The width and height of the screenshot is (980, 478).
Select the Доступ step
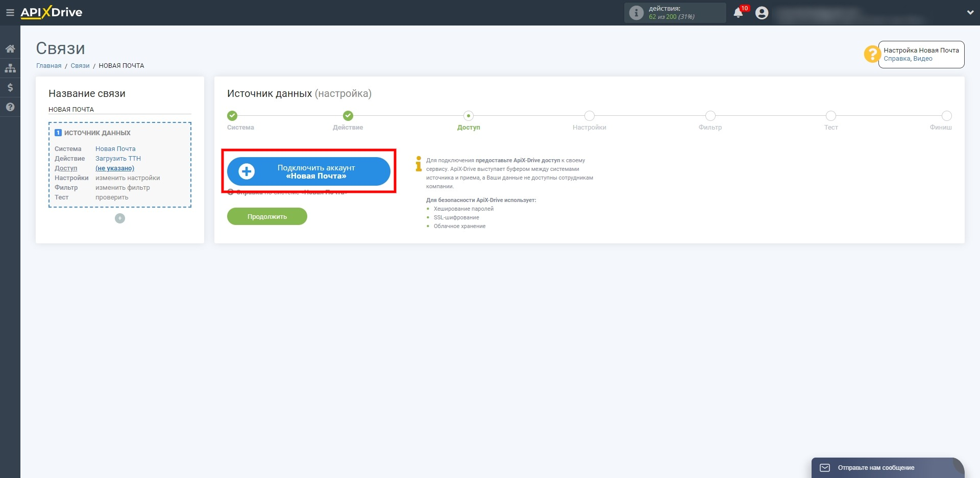tap(469, 116)
